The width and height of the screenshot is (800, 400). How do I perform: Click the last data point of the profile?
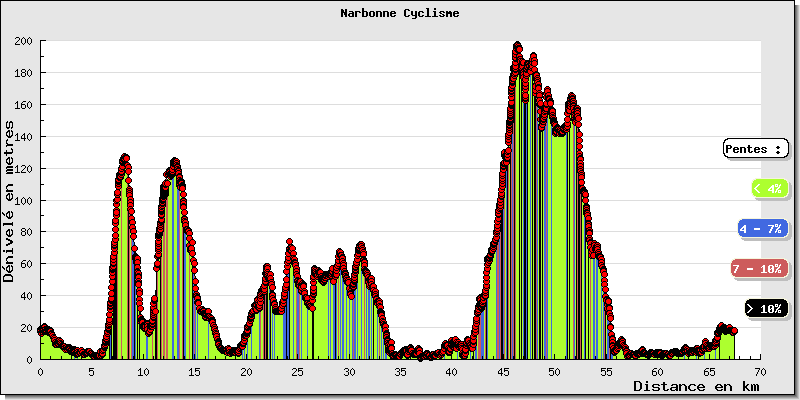click(733, 330)
